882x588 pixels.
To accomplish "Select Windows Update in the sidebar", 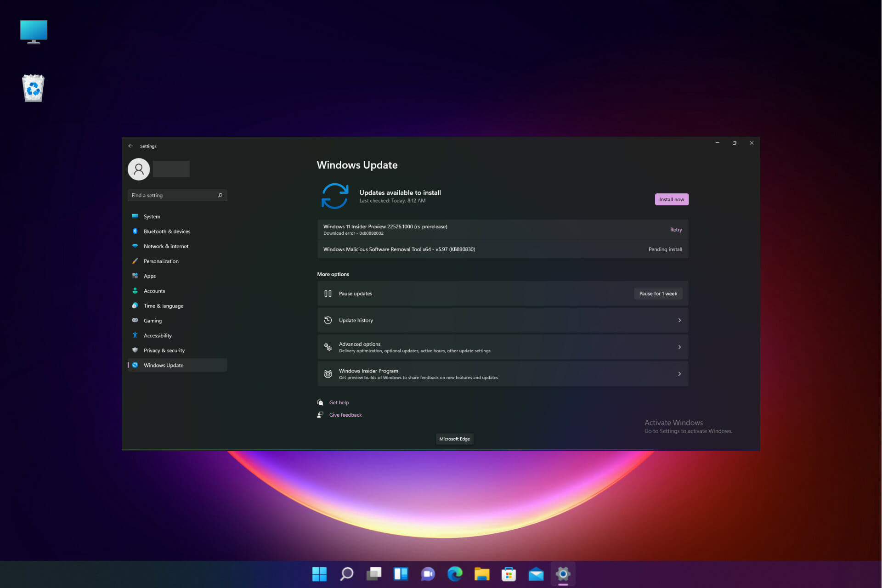I will 177,365.
